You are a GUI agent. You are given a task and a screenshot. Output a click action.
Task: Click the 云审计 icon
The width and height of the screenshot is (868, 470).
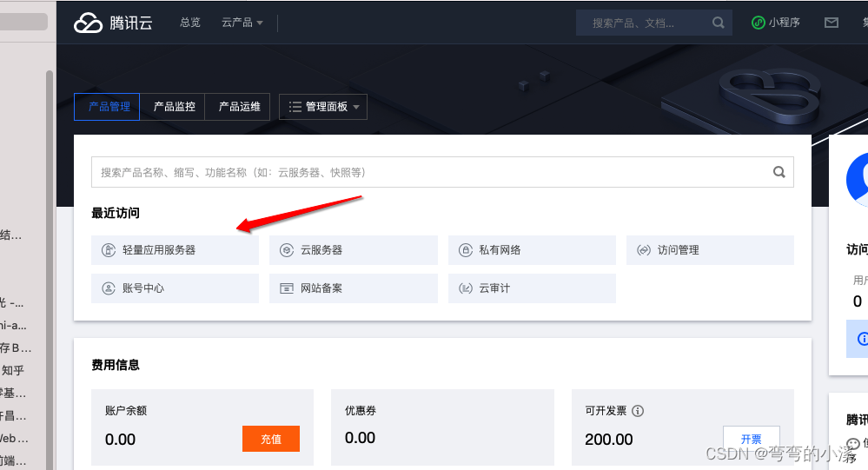466,288
